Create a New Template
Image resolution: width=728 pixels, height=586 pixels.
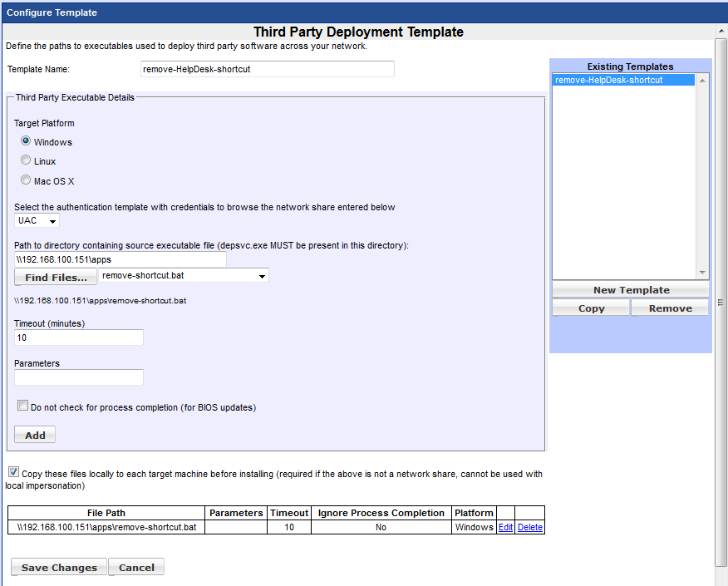(x=631, y=290)
